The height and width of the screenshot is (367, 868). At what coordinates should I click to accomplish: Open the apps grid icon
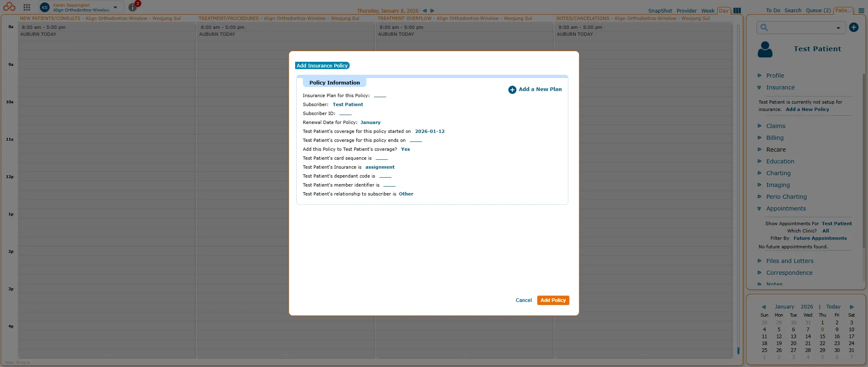[x=26, y=7]
